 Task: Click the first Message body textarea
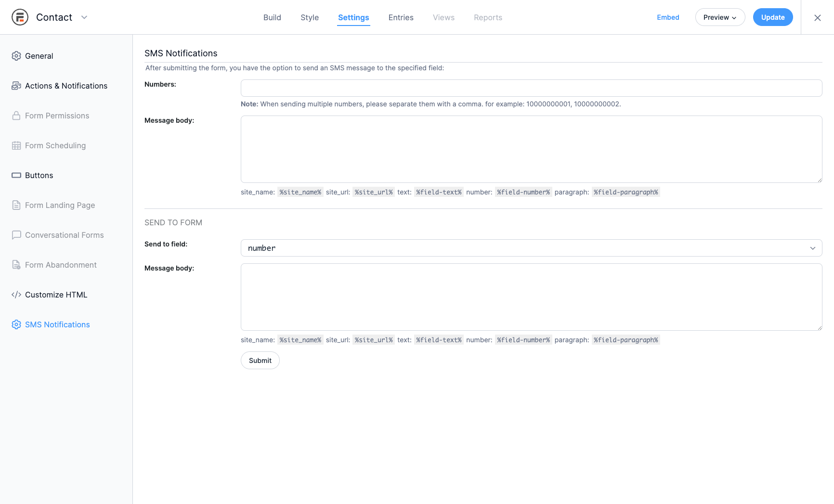[x=531, y=149]
